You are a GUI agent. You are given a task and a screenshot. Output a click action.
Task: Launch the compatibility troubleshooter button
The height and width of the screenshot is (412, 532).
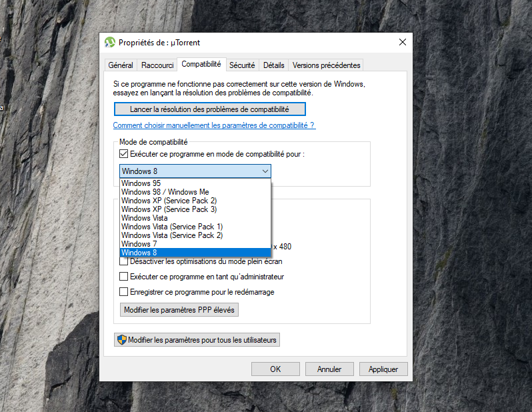click(x=210, y=109)
